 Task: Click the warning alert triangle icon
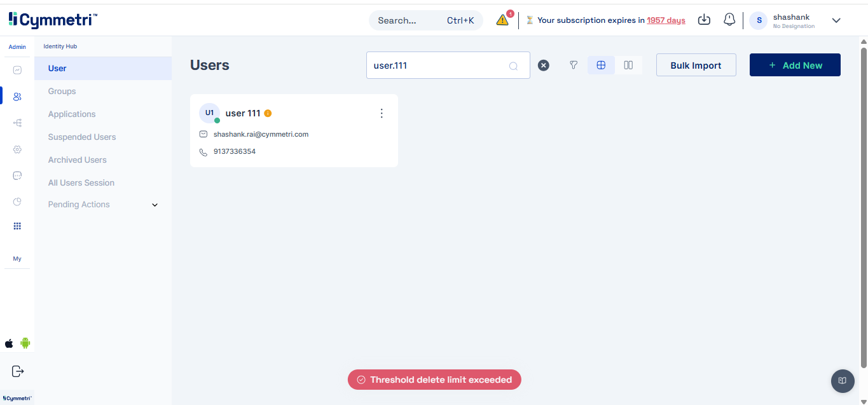coord(502,20)
